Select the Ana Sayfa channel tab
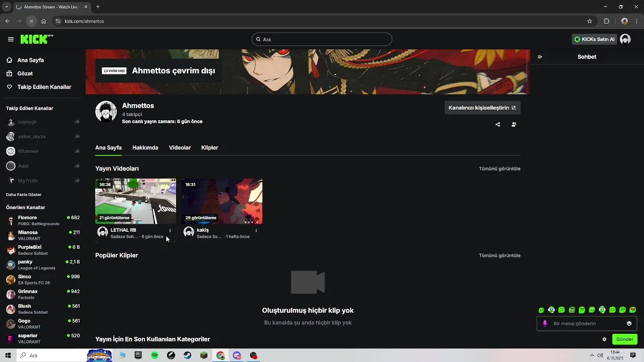 pos(108,148)
